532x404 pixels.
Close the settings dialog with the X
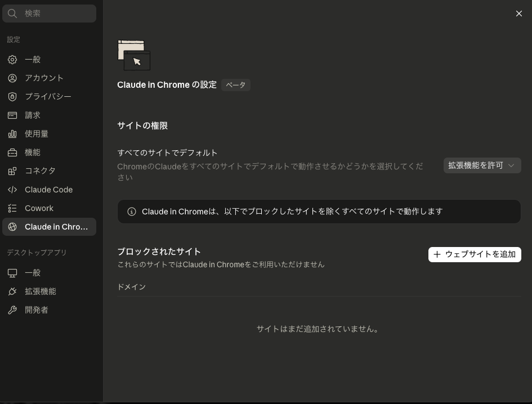pyautogui.click(x=518, y=14)
